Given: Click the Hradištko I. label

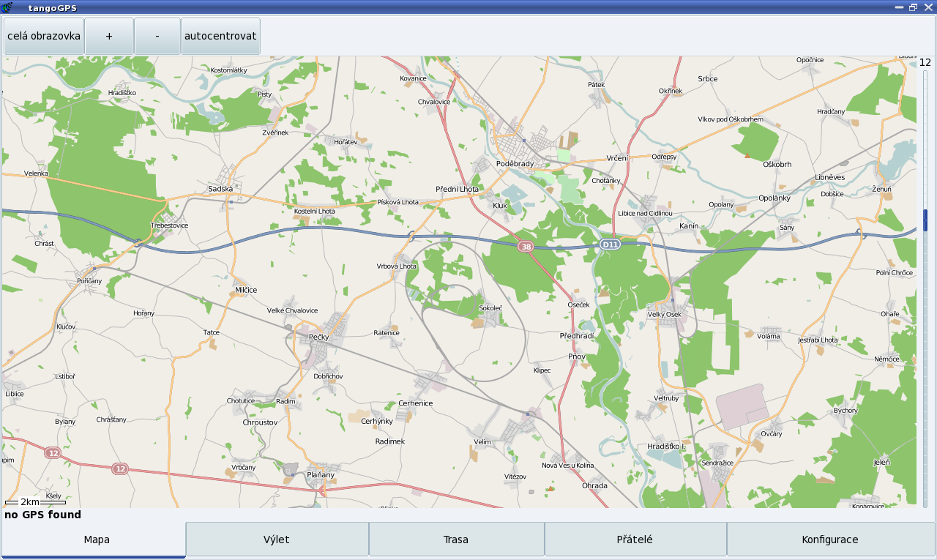Looking at the screenshot, I should click(x=665, y=447).
